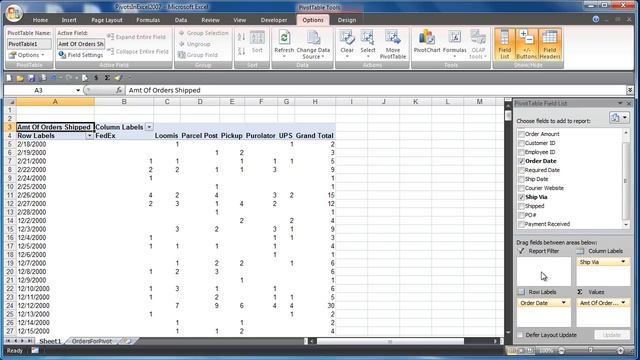640x360 pixels.
Task: Click the PivotTable Name input box
Action: point(29,44)
